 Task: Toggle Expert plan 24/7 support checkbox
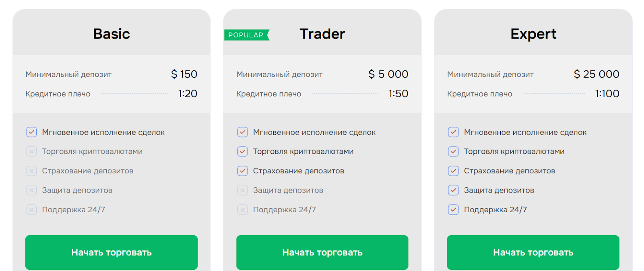coord(453,209)
